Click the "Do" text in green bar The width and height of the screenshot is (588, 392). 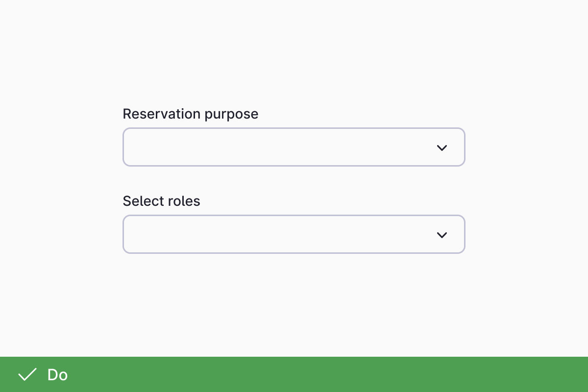[x=57, y=375]
